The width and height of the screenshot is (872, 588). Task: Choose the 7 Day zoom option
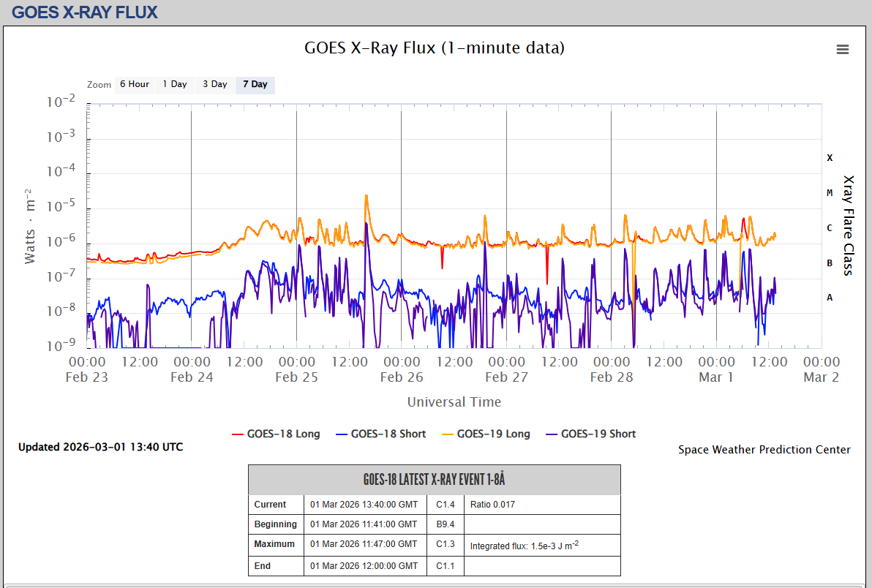click(255, 84)
